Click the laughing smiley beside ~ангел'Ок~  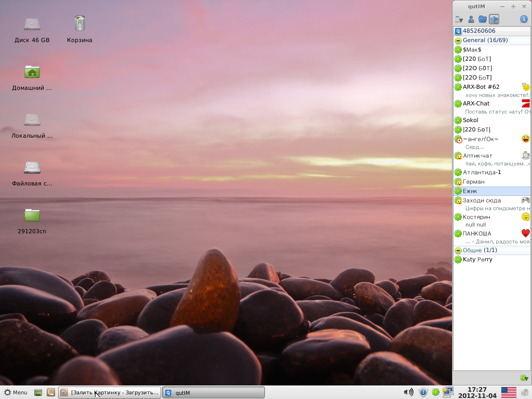(526, 139)
